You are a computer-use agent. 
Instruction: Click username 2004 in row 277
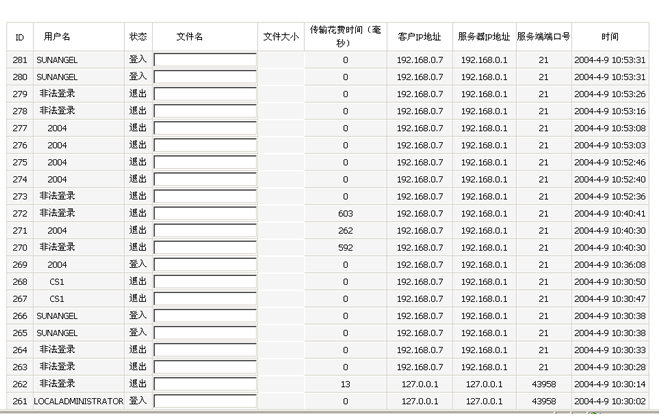coord(57,128)
